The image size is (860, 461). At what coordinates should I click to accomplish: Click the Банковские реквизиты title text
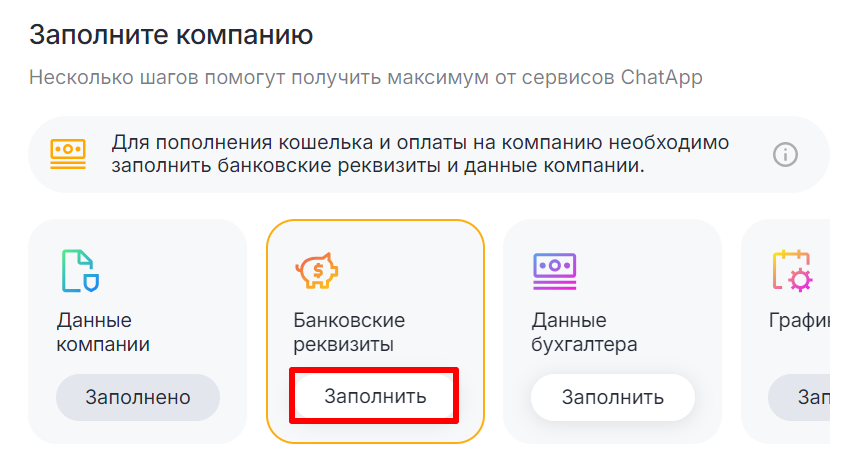pos(348,333)
